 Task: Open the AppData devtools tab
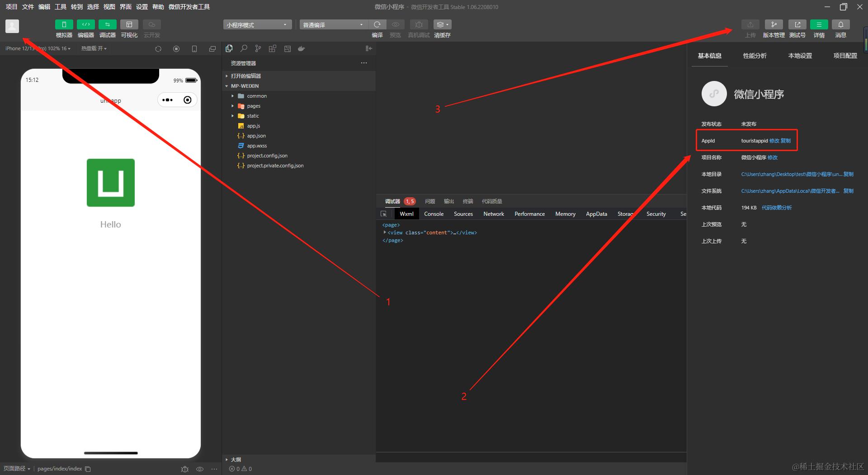596,214
